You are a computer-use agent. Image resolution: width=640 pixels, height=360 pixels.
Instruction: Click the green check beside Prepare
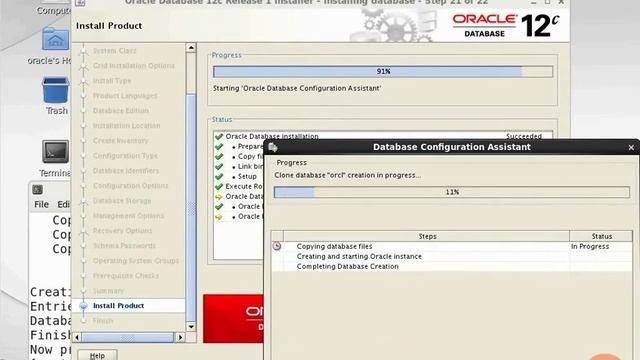click(219, 146)
